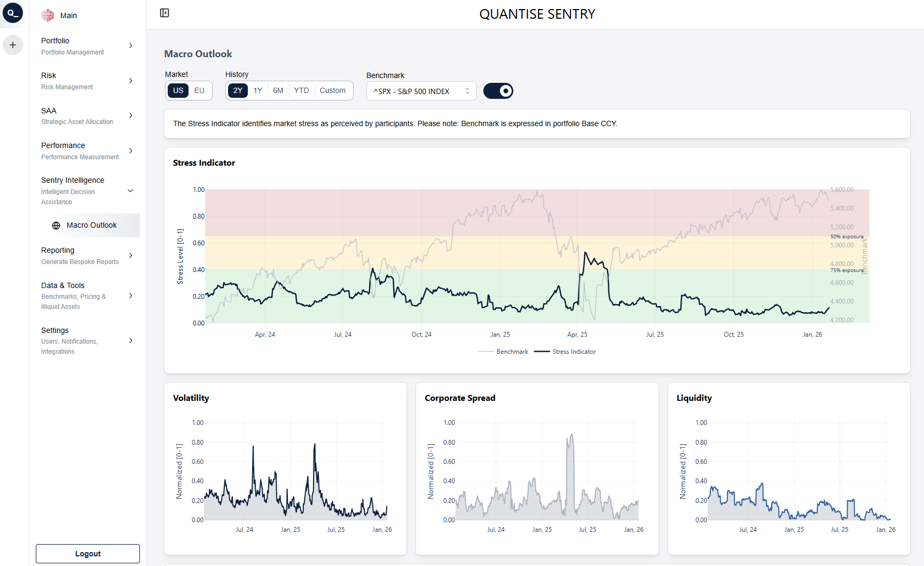
Task: Open the Macro Outlook sidebar entry
Action: pos(91,225)
